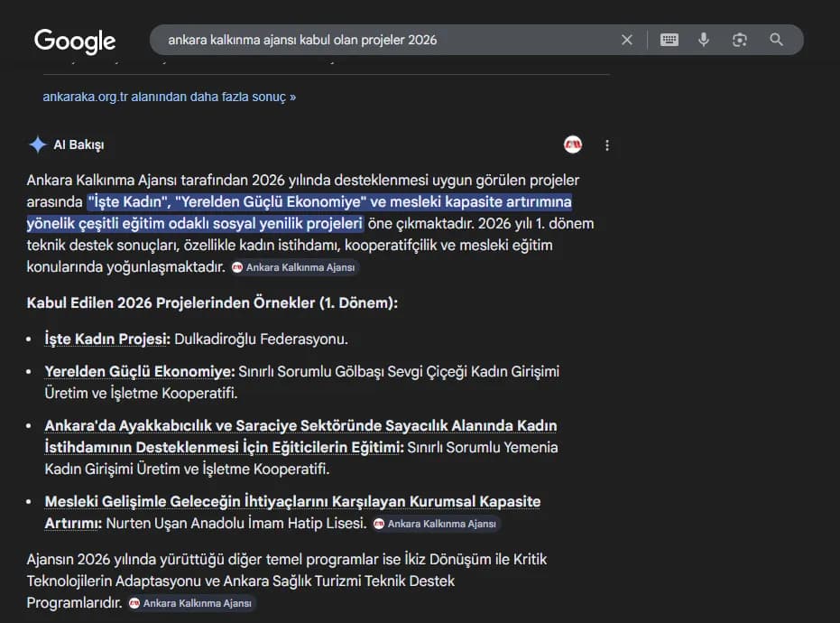Viewport: 840px width, 623px height.
Task: Click the red source favicon beside the three-dot menu
Action: [572, 144]
